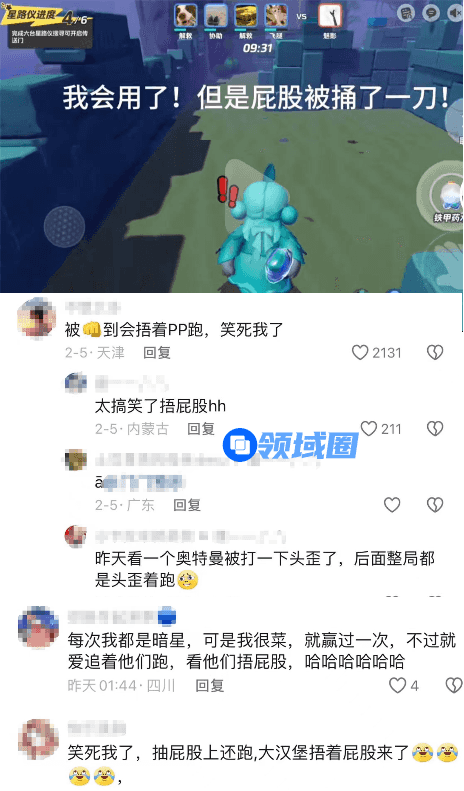The width and height of the screenshot is (464, 791).
Task: Reply to the Sichuan comment
Action: click(210, 686)
